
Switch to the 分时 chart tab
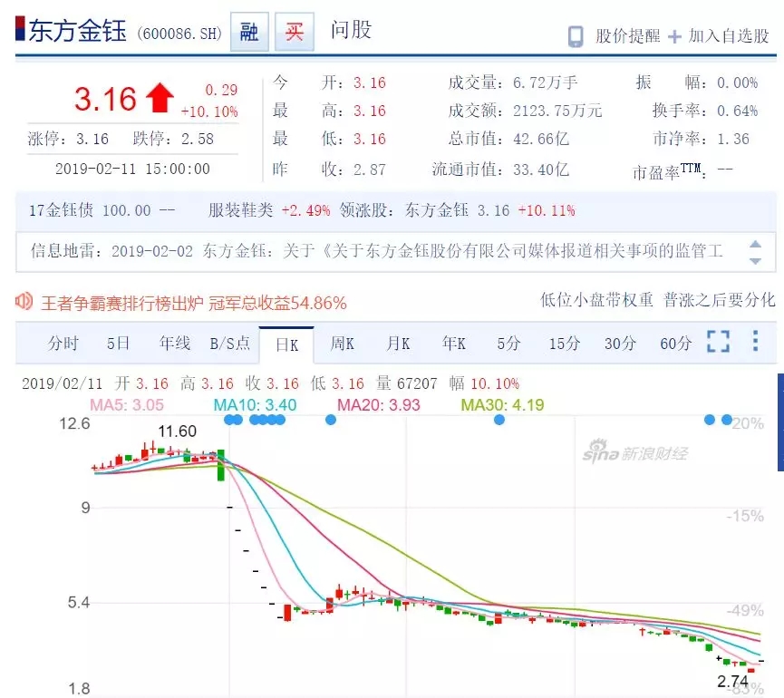point(63,344)
